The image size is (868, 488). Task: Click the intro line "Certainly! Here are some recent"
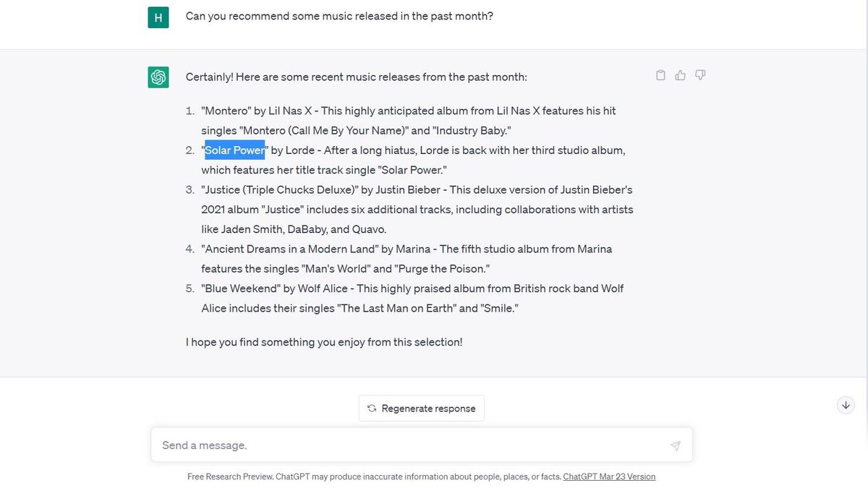pos(357,77)
